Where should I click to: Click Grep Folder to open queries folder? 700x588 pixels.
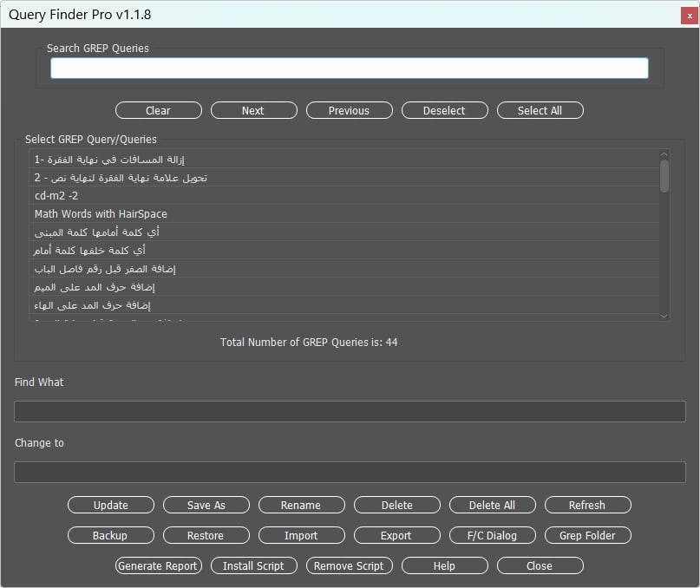click(587, 535)
